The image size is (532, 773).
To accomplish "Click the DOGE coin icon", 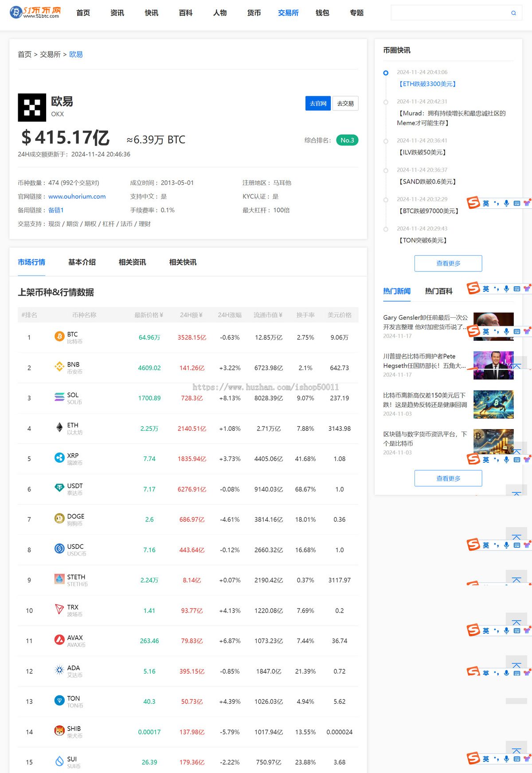I will pos(59,518).
